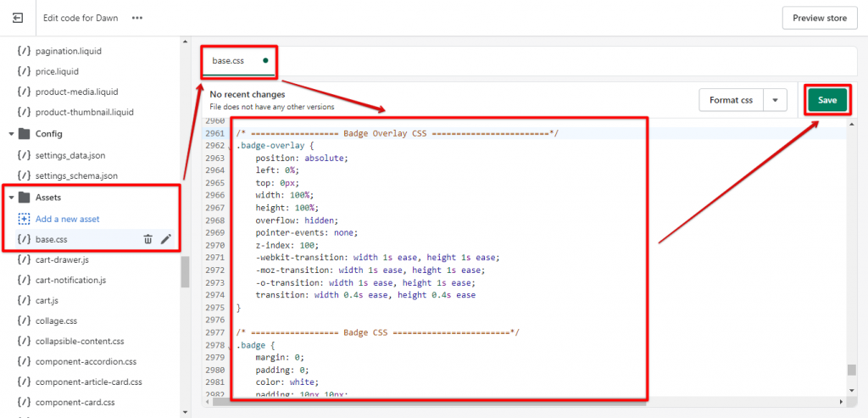Click the file sidebar vertical scrollbar
Screen dimensions: 868x418
[x=185, y=271]
